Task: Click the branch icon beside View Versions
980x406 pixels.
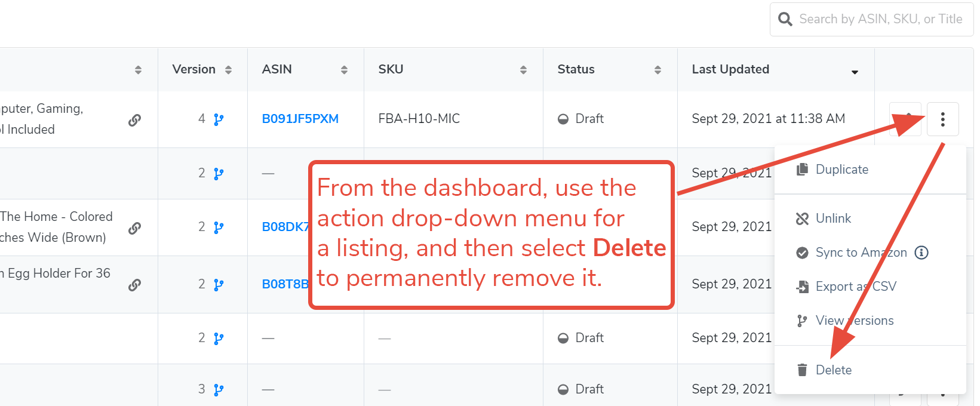Action: point(801,321)
